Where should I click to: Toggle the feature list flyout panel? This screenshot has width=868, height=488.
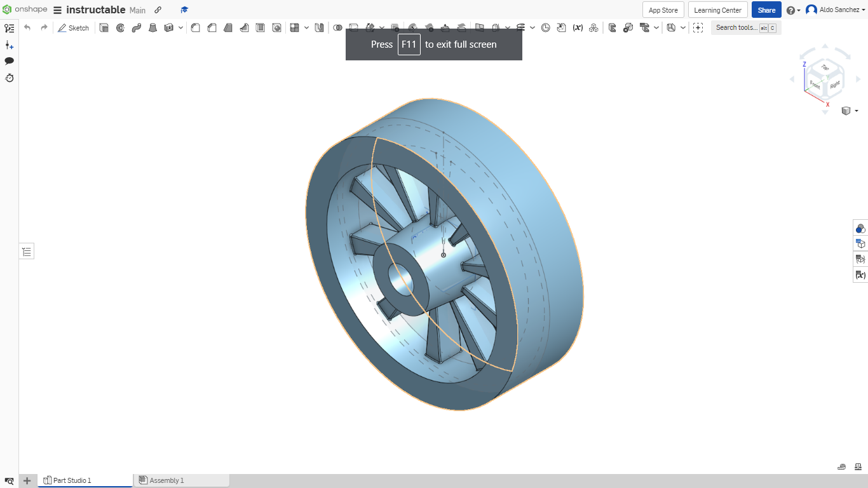(26, 250)
